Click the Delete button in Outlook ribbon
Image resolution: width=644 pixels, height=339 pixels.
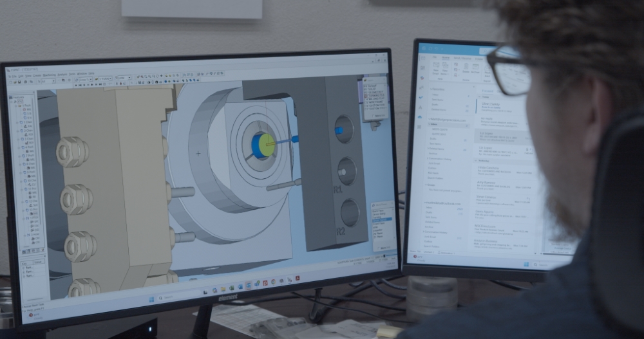466,68
